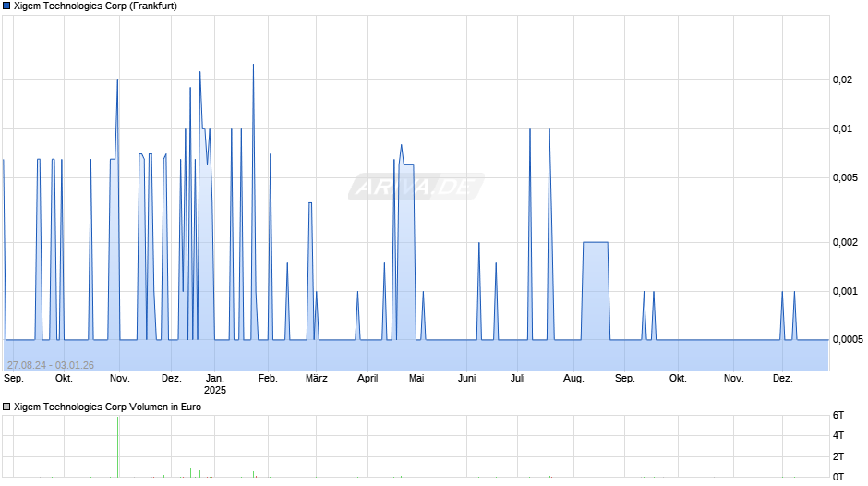Click the 0,02 price axis label
The height and width of the screenshot is (486, 868).
point(842,79)
